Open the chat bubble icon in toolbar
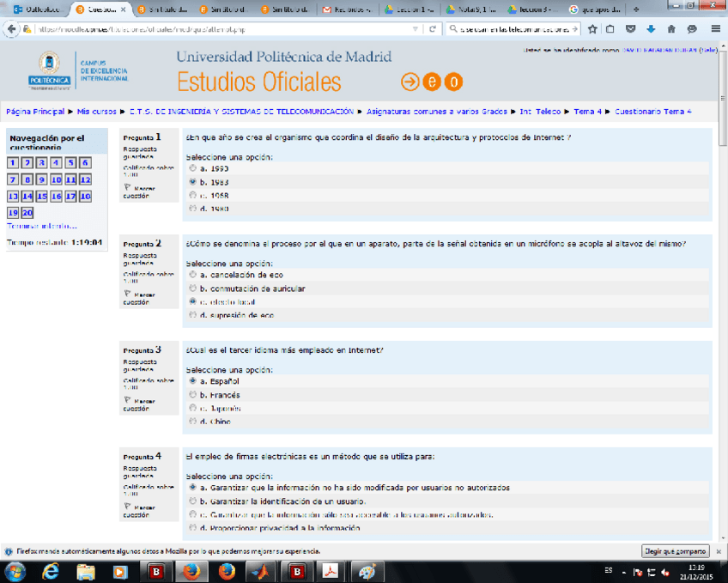Image resolution: width=728 pixels, height=583 pixels. point(692,29)
